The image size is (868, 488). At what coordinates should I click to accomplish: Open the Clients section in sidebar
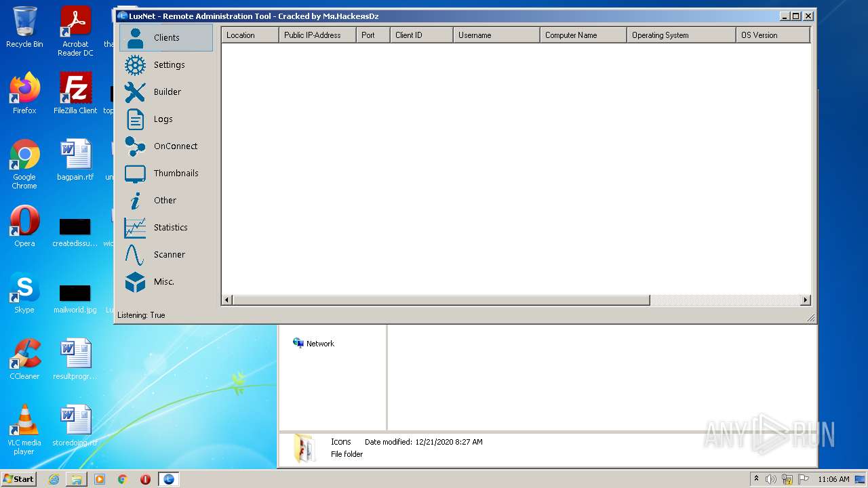point(166,38)
